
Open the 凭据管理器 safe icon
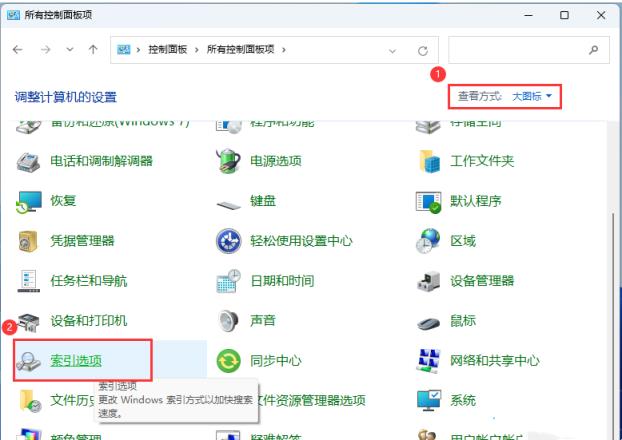click(x=29, y=241)
